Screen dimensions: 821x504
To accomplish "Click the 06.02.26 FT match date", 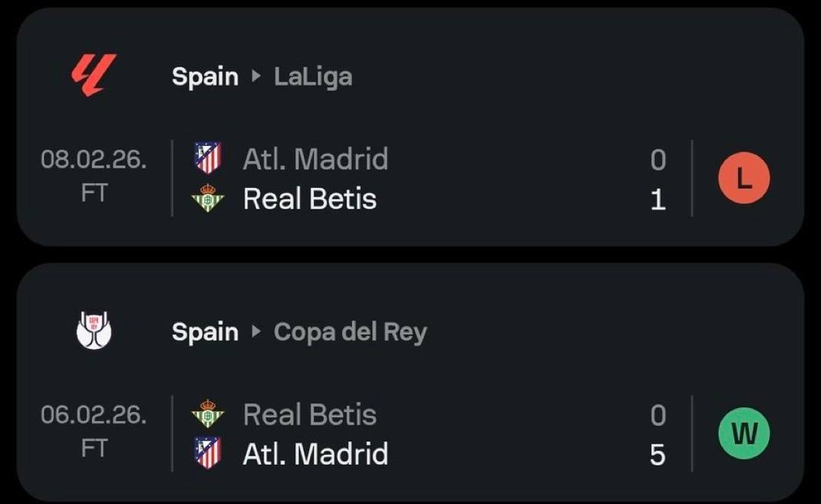I will coord(94,431).
